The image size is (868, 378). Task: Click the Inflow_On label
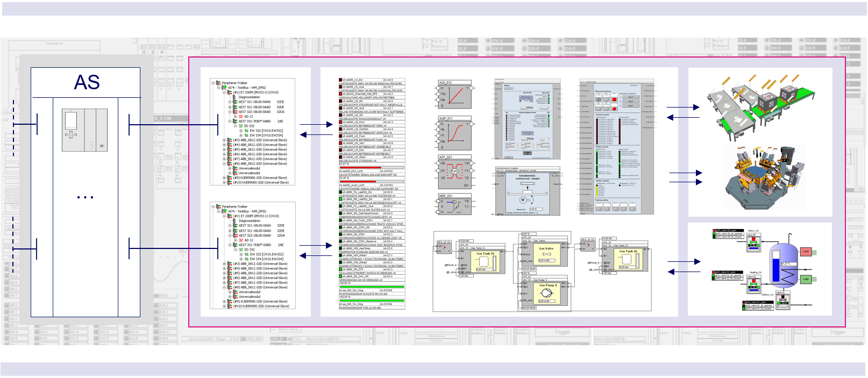[753, 231]
